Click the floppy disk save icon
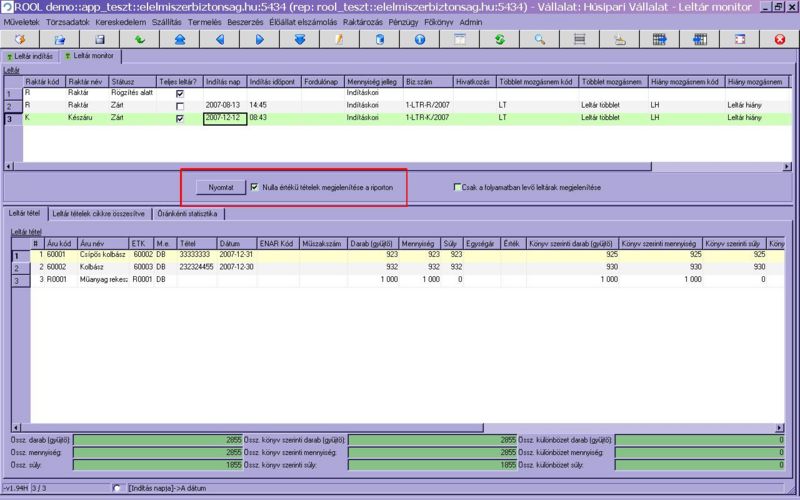The height and width of the screenshot is (500, 800). click(x=100, y=39)
